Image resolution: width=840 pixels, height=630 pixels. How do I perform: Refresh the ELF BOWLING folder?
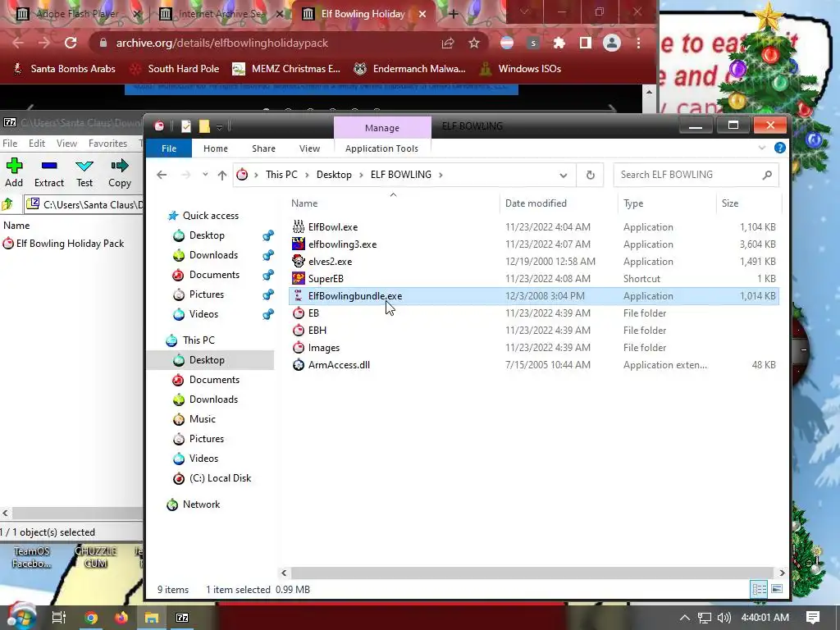(590, 175)
